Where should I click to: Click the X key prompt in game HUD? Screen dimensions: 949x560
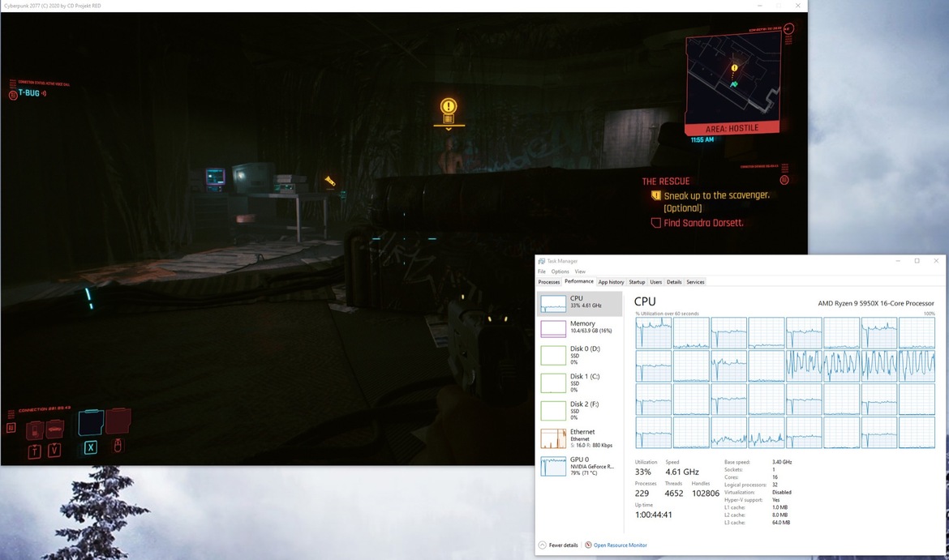[x=90, y=447]
